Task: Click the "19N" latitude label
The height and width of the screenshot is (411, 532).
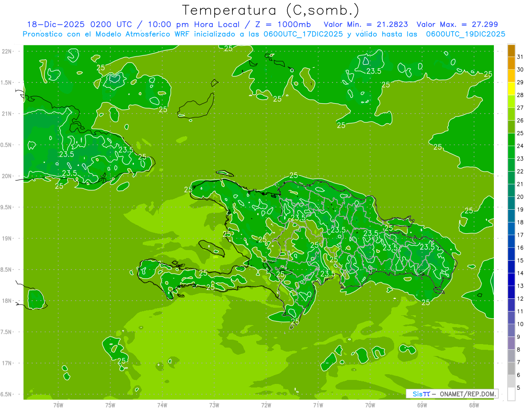Action: [x=8, y=239]
